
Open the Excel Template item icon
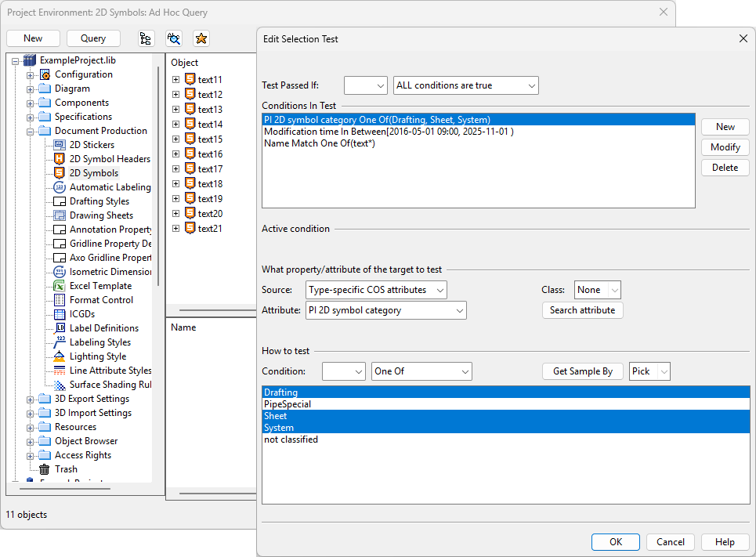(x=60, y=286)
